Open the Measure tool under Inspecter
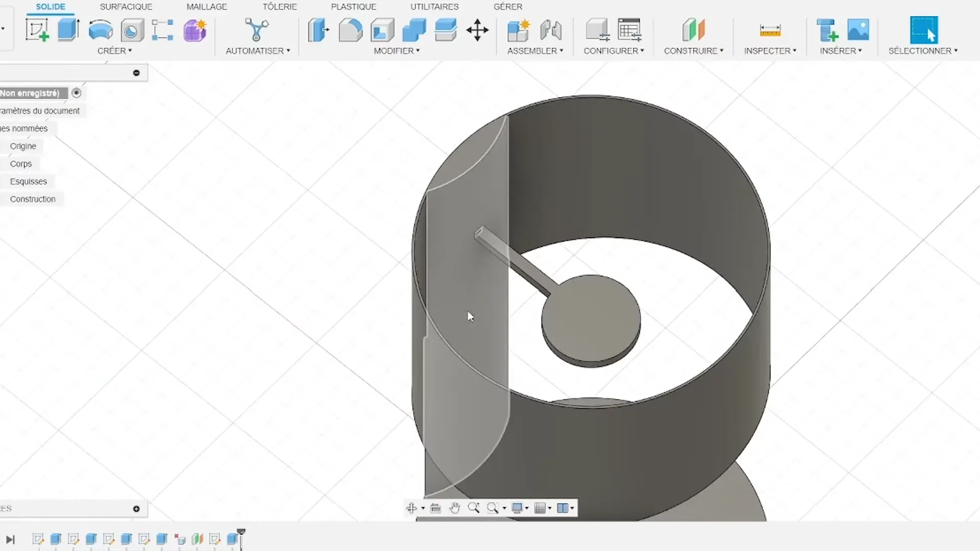The height and width of the screenshot is (551, 980). tap(770, 30)
